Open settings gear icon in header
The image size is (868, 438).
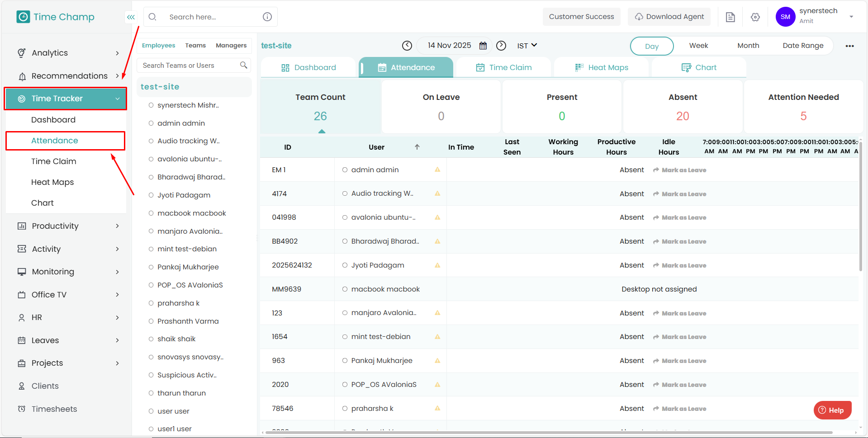755,17
